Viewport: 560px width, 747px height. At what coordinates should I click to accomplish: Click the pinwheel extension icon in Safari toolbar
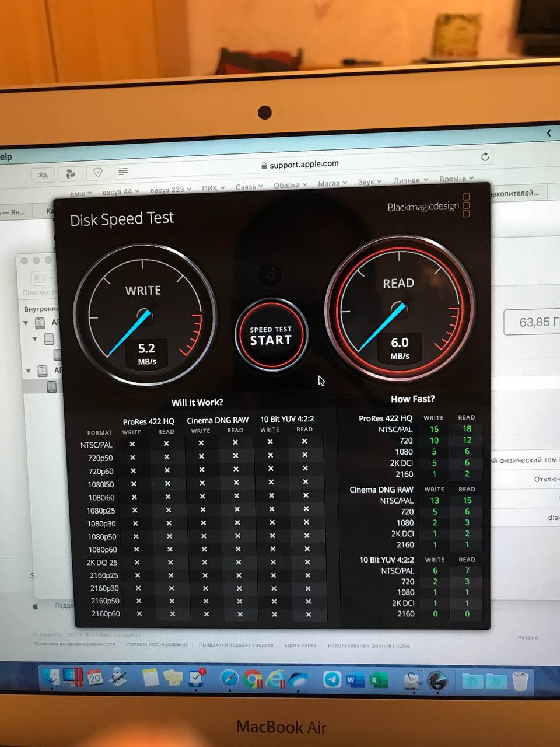pyautogui.click(x=71, y=173)
